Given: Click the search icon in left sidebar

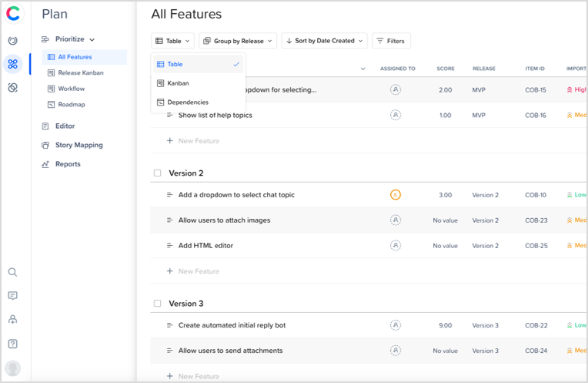Looking at the screenshot, I should (x=12, y=272).
